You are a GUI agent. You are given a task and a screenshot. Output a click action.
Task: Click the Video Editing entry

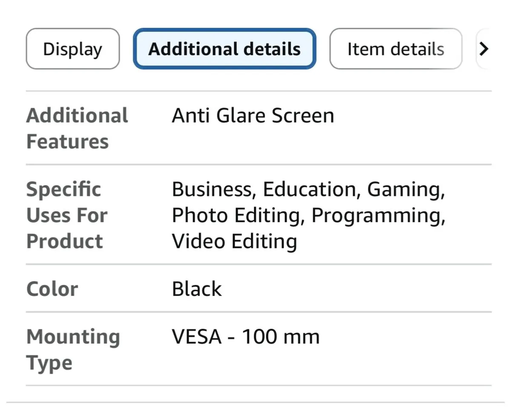(x=234, y=241)
